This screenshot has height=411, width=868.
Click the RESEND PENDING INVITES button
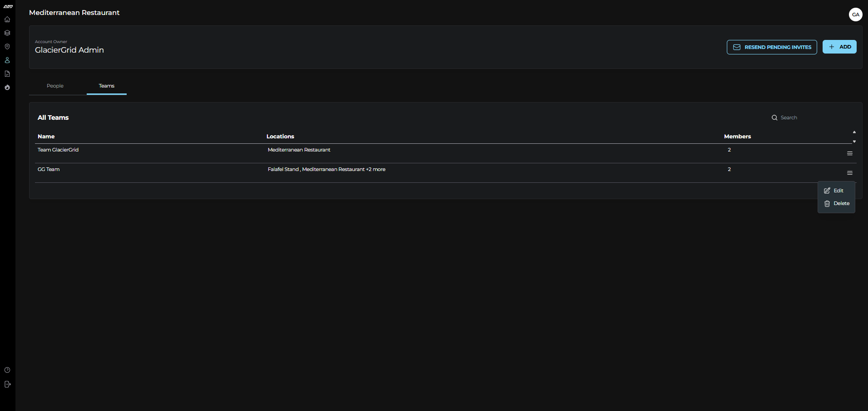[772, 47]
